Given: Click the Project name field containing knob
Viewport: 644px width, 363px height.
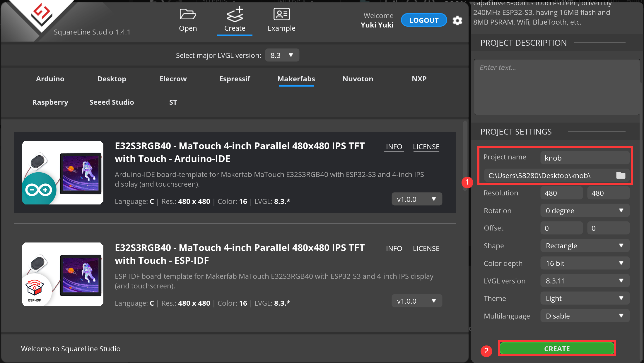Looking at the screenshot, I should tap(585, 158).
